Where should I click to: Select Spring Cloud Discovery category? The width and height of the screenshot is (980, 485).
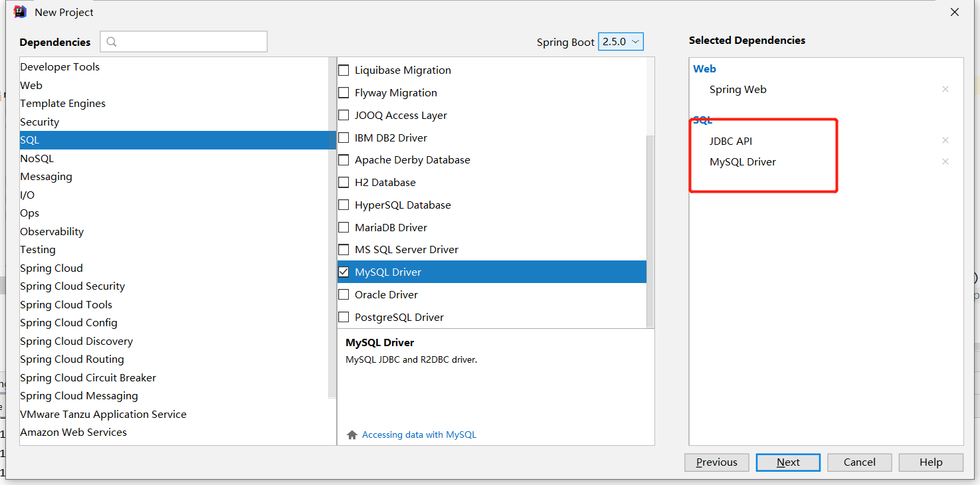click(174, 341)
